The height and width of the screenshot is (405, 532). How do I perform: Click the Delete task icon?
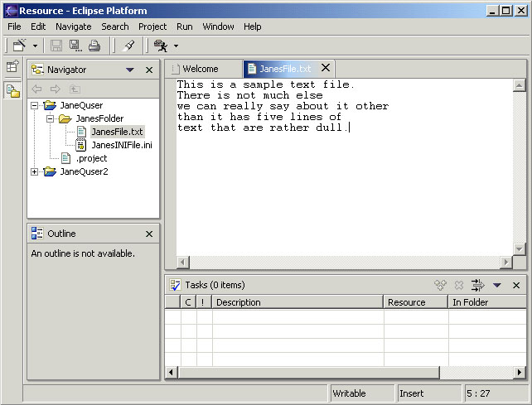[459, 285]
